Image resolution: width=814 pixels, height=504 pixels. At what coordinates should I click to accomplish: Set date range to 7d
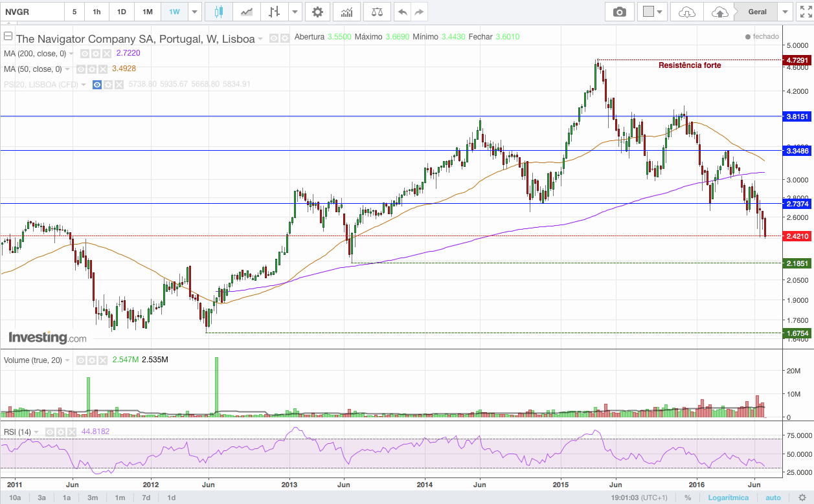(146, 498)
